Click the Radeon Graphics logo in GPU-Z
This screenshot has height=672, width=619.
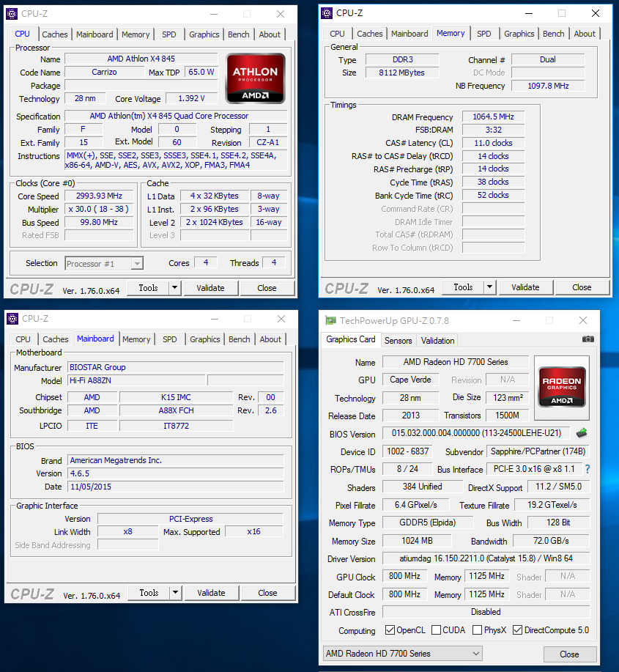(562, 388)
